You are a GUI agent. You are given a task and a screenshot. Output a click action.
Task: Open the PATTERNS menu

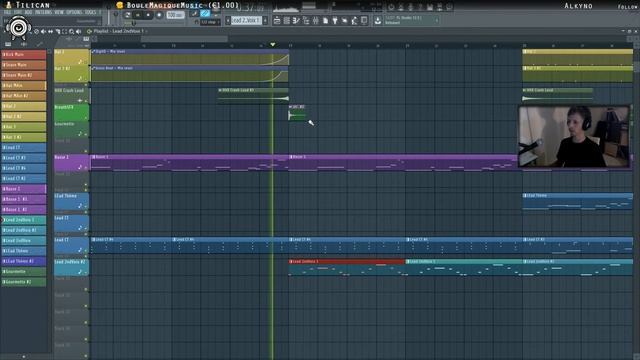43,13
